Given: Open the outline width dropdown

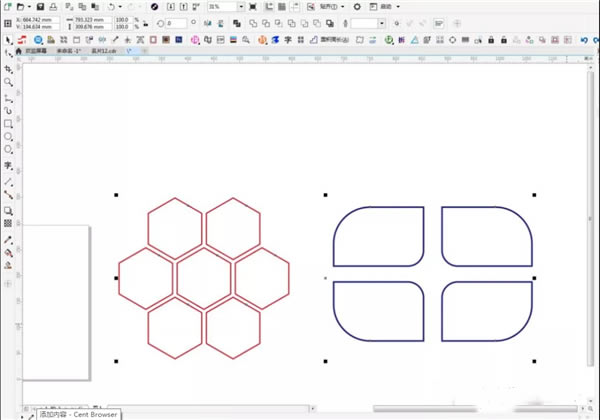Looking at the screenshot, I should (382, 23).
